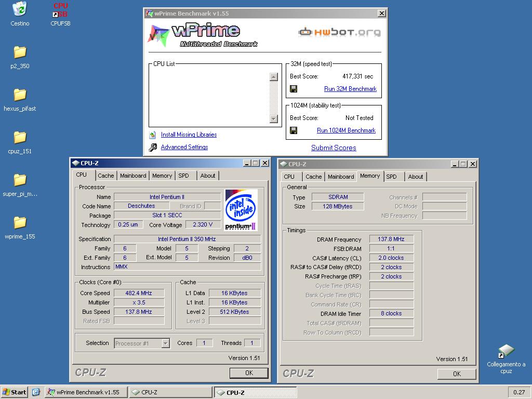532x399 pixels.
Task: Click the CAS# Latency 2.0 clocks value
Action: (391, 258)
